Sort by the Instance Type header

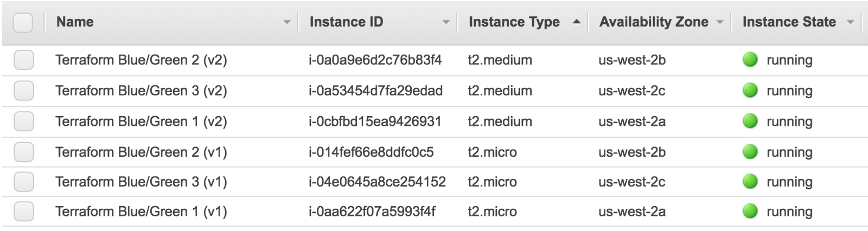(514, 22)
